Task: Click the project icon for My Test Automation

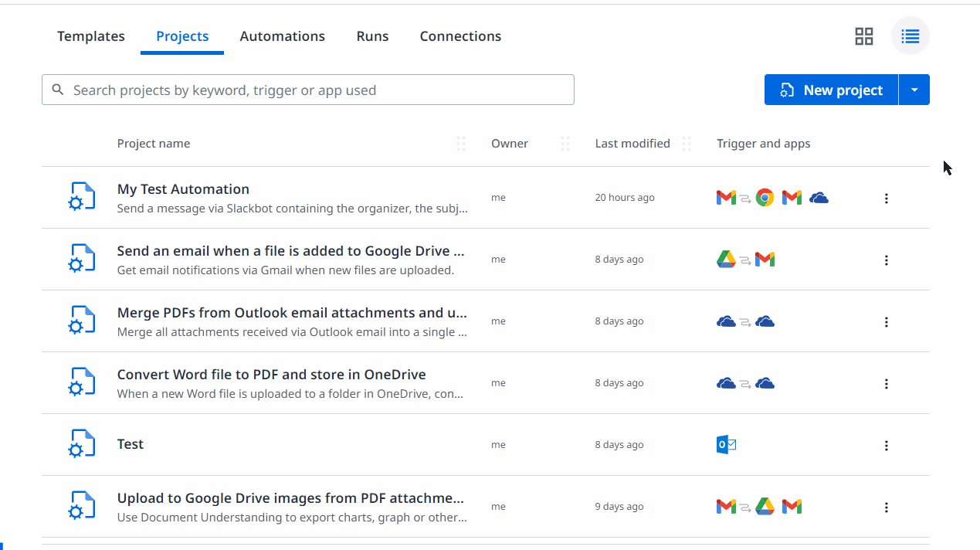Action: [82, 197]
